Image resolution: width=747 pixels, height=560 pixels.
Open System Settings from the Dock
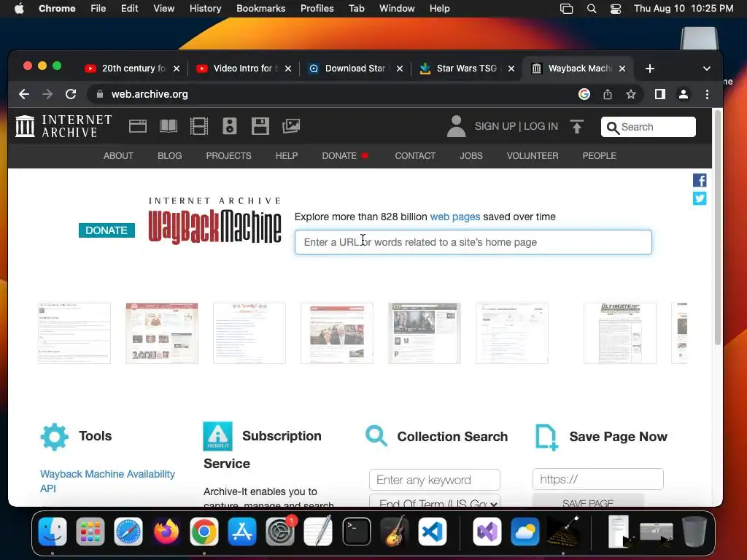280,532
